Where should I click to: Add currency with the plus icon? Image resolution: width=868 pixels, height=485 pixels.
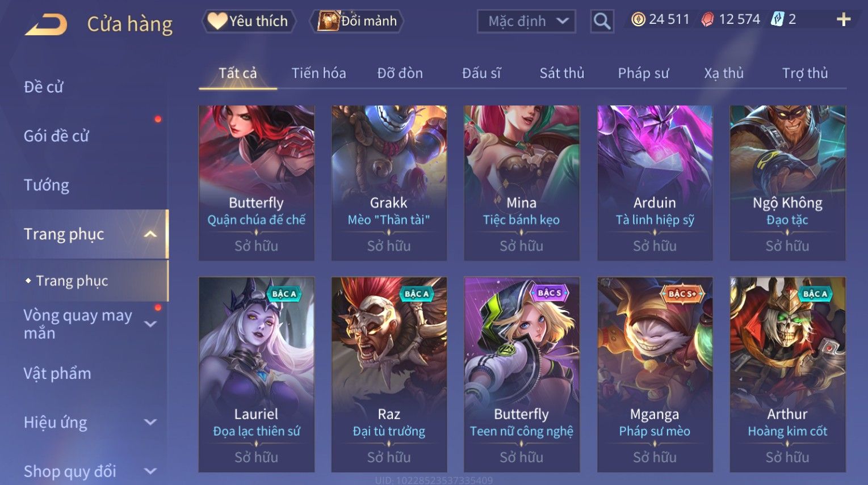pos(844,20)
